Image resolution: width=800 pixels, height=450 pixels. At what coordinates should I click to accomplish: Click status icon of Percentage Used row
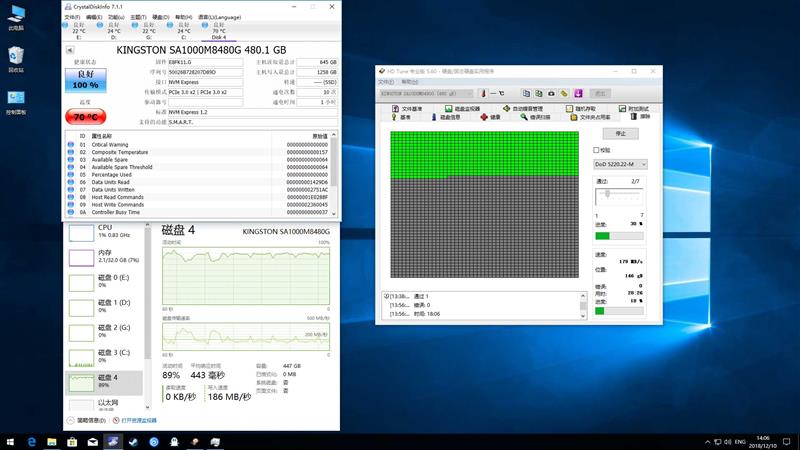(70, 174)
